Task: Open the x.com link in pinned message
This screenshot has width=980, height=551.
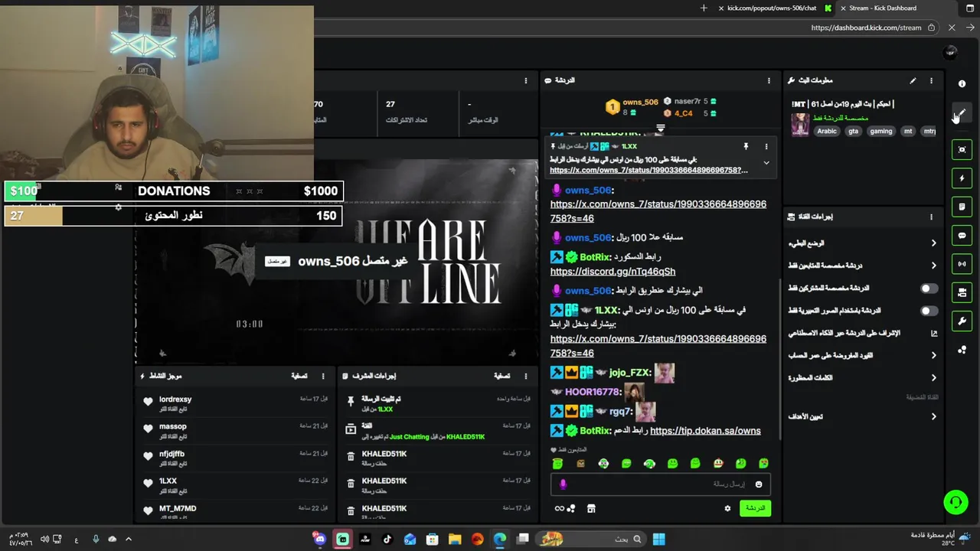Action: 648,170
